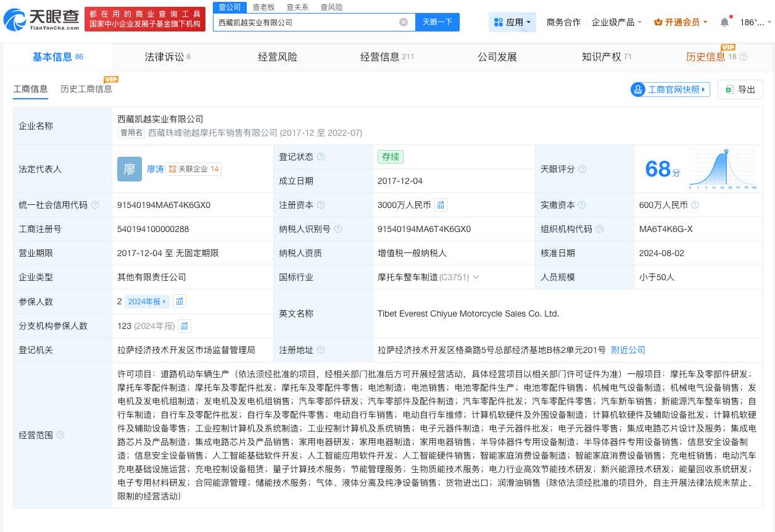The width and height of the screenshot is (775, 532).
Task: Click the help icon next to 天眼评分
Action: tap(582, 168)
